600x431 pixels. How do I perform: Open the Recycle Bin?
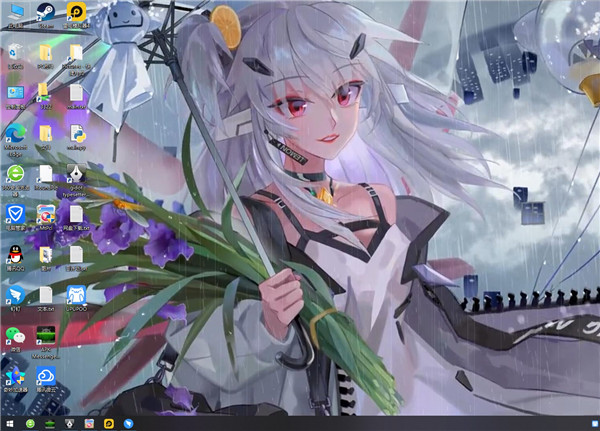tap(15, 51)
